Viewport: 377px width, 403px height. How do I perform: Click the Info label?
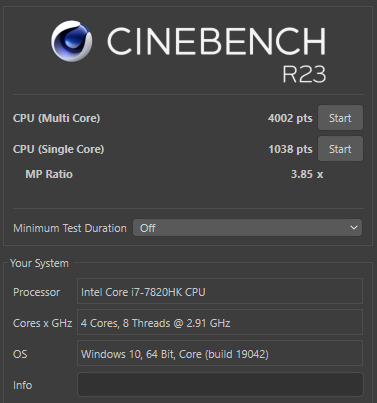22,385
